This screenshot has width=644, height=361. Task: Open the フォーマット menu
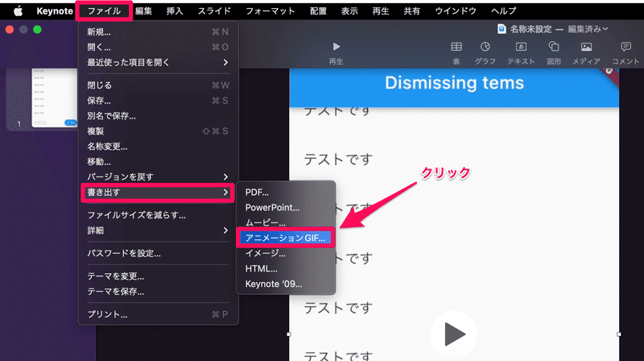click(x=270, y=11)
